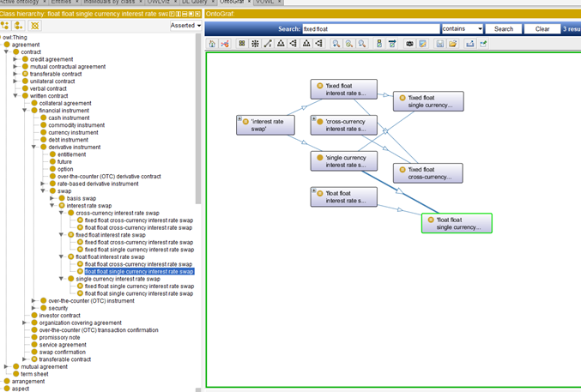The image size is (581, 392).
Task: Click the Class hierarchy vertical scrollbar
Action: click(198, 118)
